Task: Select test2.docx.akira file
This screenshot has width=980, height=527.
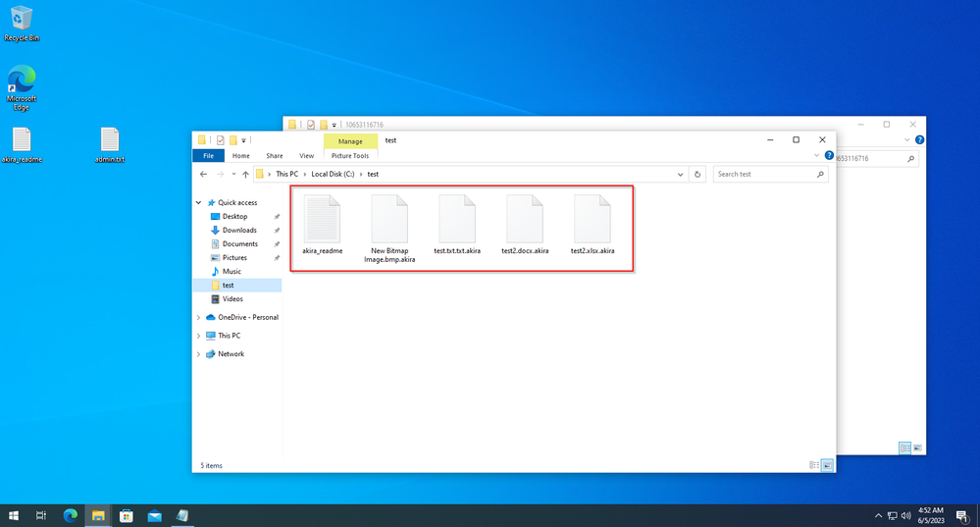Action: [525, 225]
